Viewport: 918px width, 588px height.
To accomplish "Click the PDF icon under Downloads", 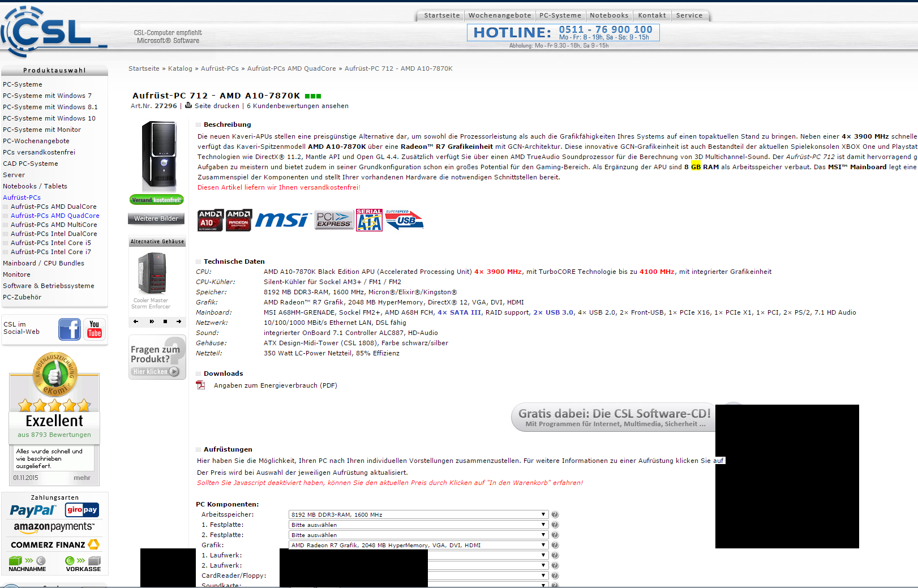I will (200, 385).
